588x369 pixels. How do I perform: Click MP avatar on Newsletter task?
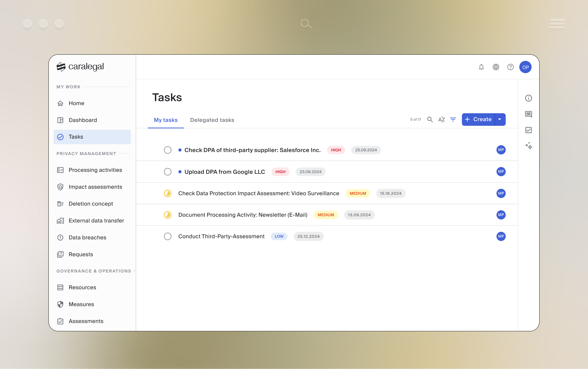click(x=501, y=215)
